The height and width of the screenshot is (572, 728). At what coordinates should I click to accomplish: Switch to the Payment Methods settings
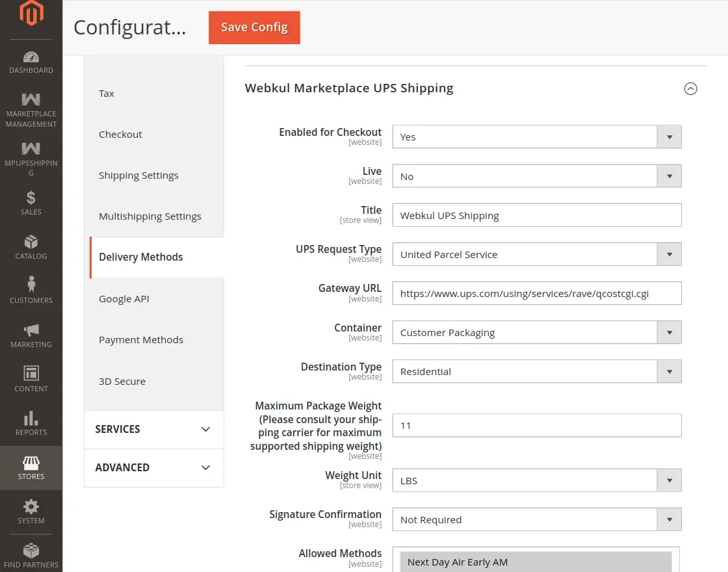click(x=141, y=339)
